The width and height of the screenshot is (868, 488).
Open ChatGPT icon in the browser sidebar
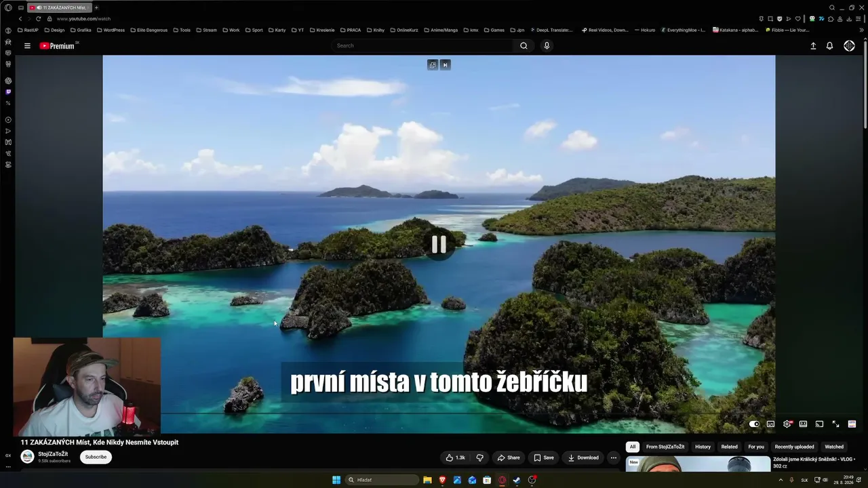pyautogui.click(x=8, y=81)
